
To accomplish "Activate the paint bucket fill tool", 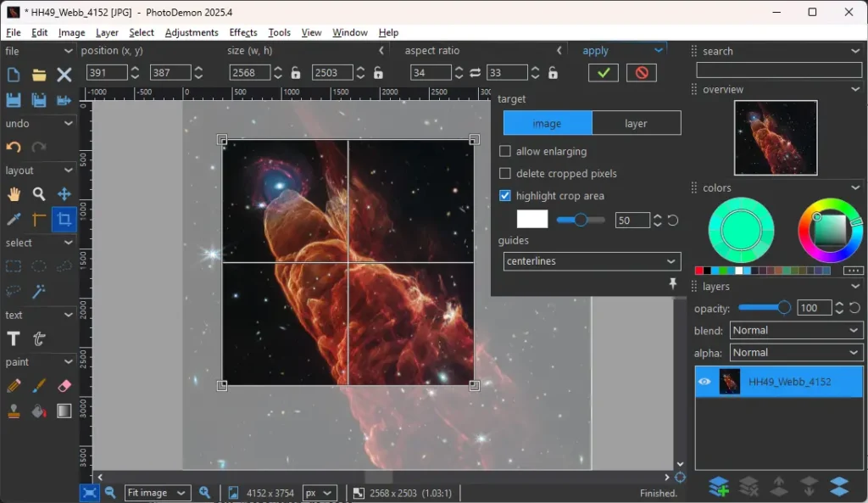I will [38, 411].
